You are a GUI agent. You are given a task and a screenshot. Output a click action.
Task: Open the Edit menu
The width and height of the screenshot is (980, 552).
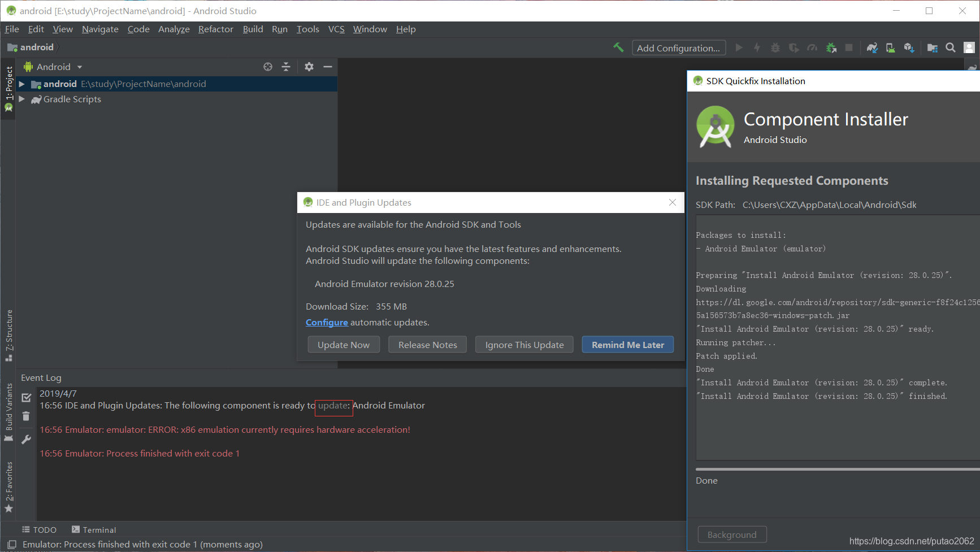point(36,29)
